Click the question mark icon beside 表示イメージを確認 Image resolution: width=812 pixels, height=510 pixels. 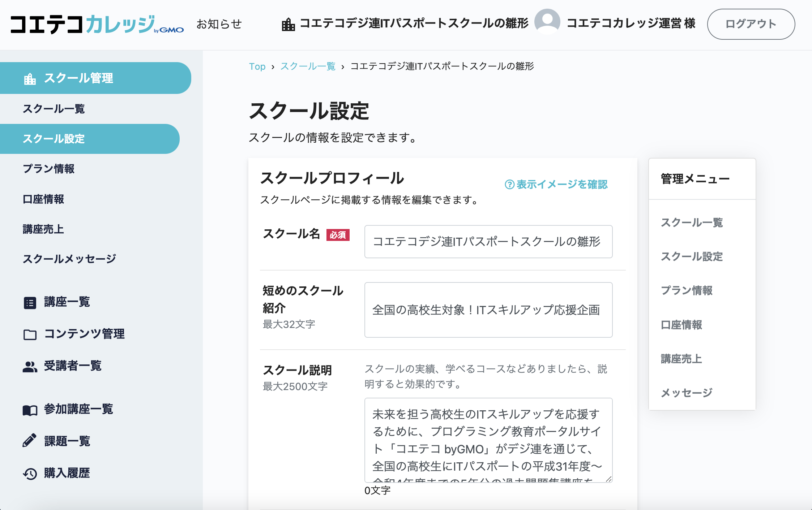click(509, 185)
